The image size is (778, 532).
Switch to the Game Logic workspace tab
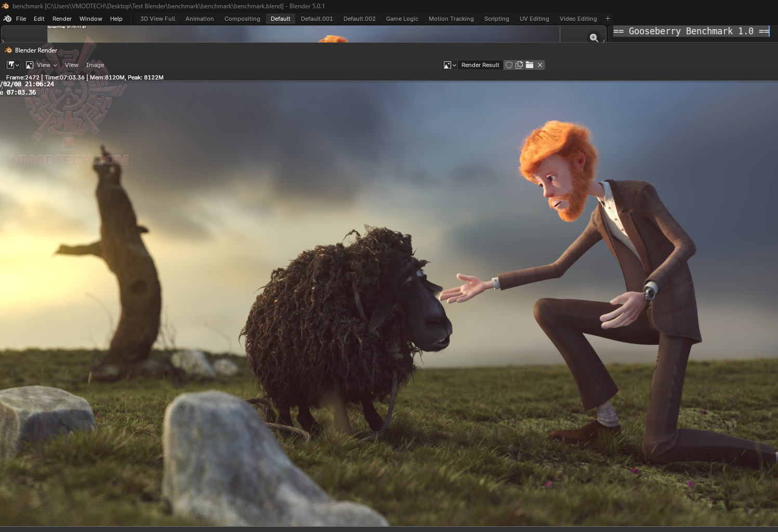[x=402, y=19]
